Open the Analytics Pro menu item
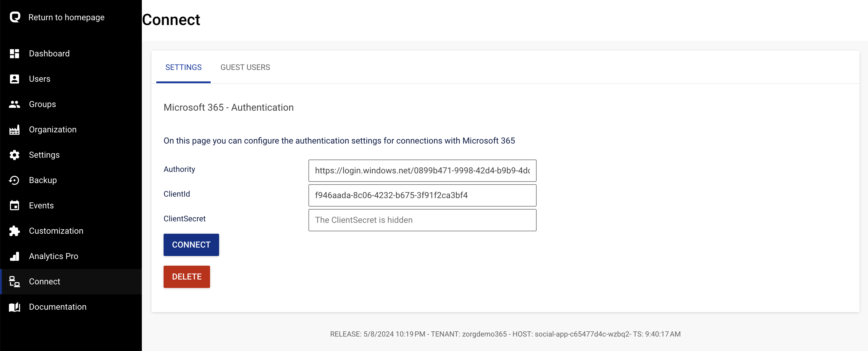The width and height of the screenshot is (868, 351). [x=71, y=256]
